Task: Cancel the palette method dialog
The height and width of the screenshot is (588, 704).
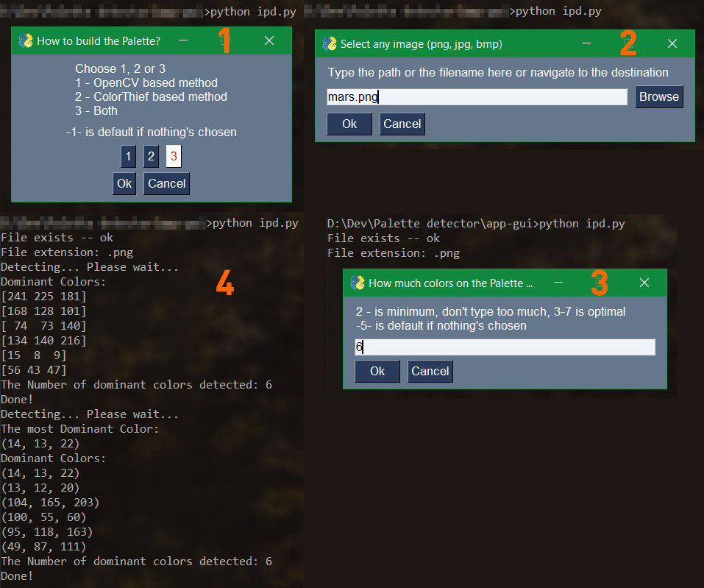Action: [x=166, y=183]
